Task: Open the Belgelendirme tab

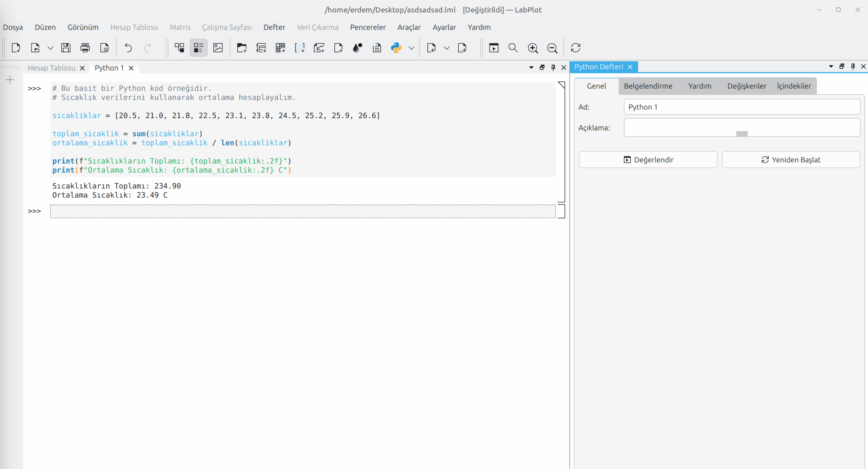Action: 648,86
